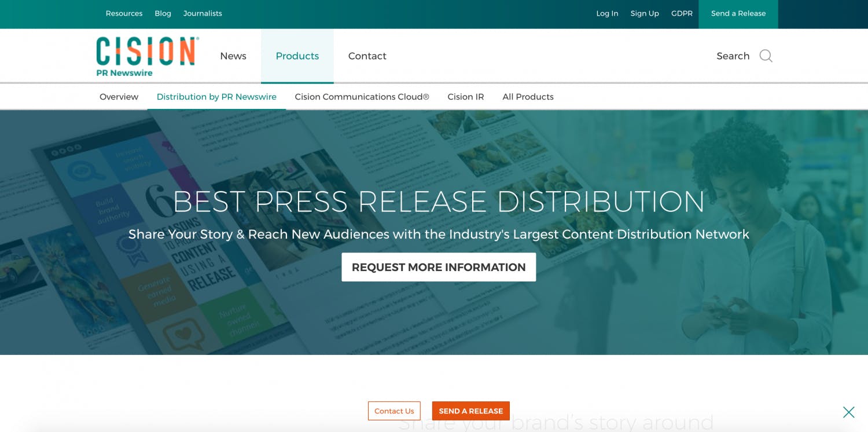Click the Best Press Release Distribution heading
868x432 pixels.
(x=439, y=202)
